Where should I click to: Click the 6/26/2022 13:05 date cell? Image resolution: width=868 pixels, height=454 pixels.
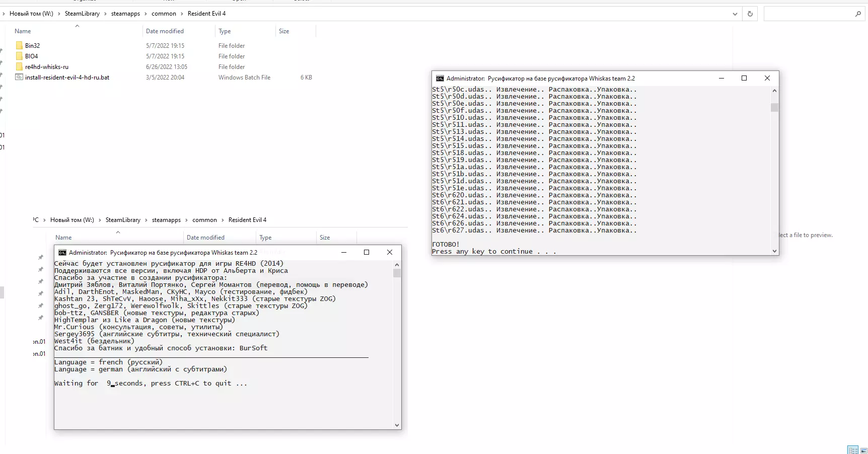[x=167, y=66]
